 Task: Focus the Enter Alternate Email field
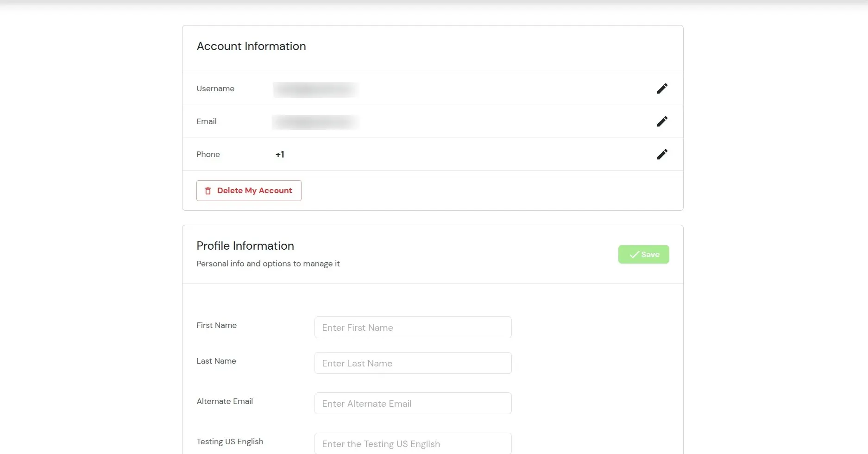pos(413,404)
